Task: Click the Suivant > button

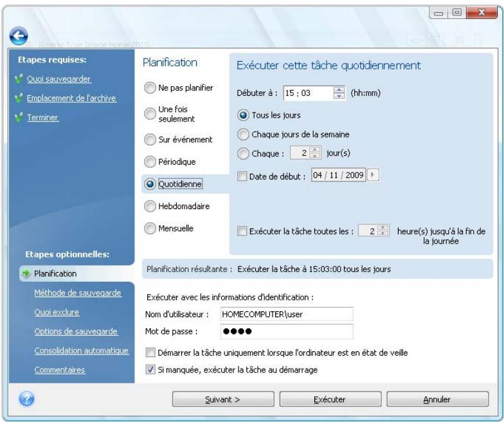Action: pos(223,399)
